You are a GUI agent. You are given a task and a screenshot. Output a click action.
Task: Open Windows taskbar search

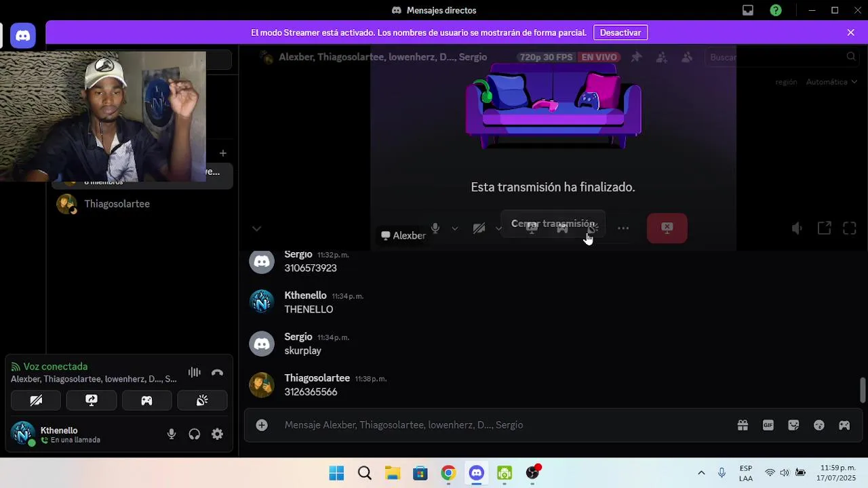pos(365,473)
